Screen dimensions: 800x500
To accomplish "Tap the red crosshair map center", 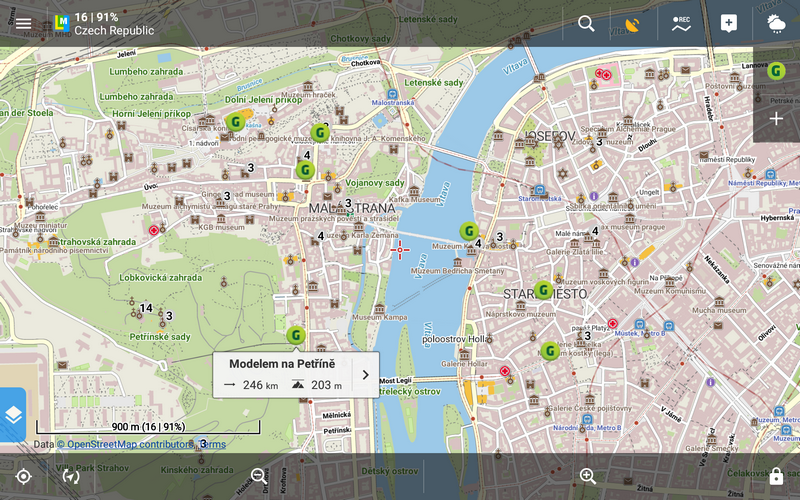I will coord(400,249).
